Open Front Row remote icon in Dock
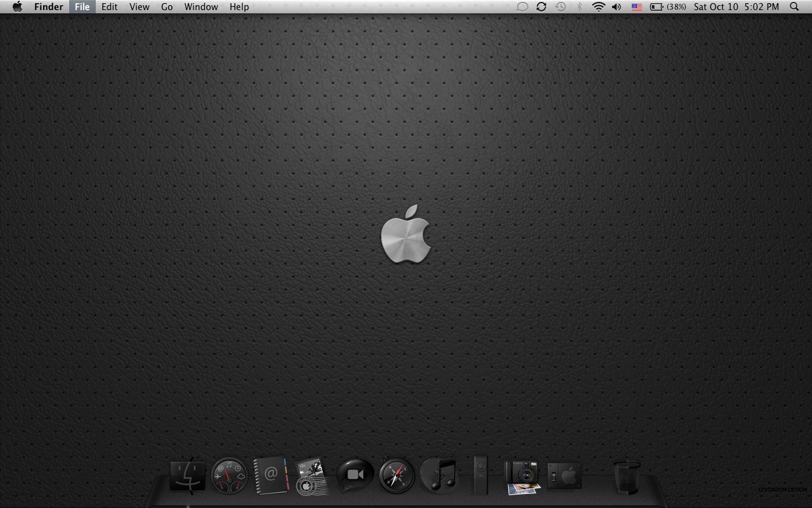Screen dimensions: 812x508 (481, 475)
